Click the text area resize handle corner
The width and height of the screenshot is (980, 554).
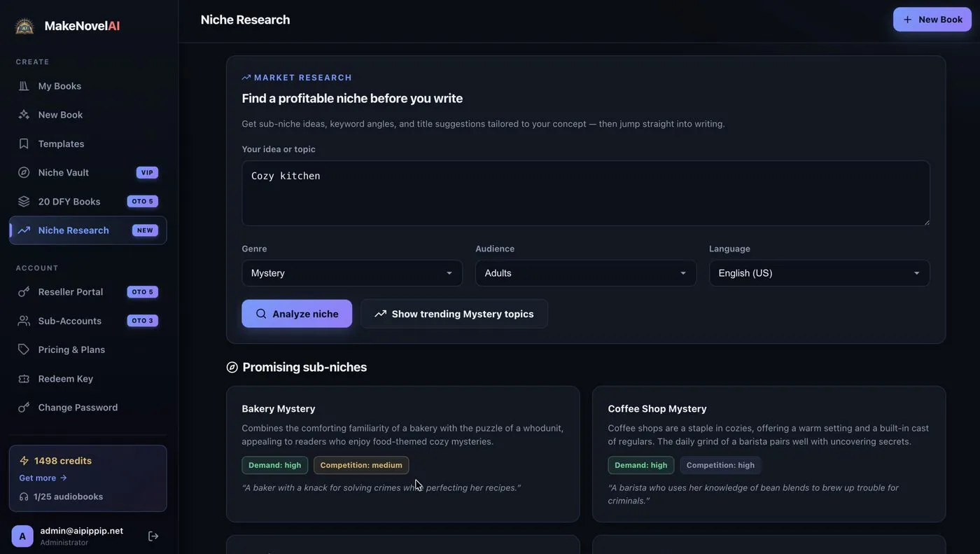[926, 221]
